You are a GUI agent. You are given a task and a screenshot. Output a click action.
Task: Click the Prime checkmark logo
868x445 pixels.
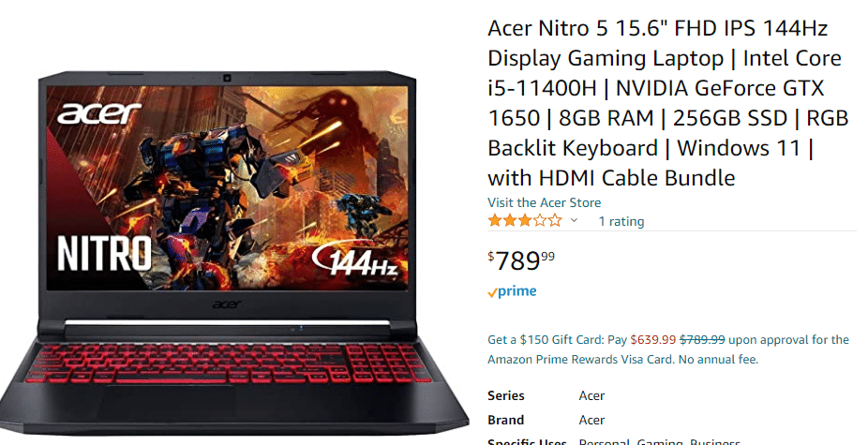512,291
